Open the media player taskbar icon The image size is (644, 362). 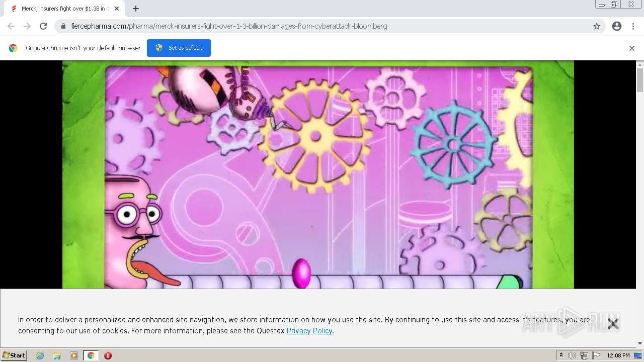(x=74, y=355)
